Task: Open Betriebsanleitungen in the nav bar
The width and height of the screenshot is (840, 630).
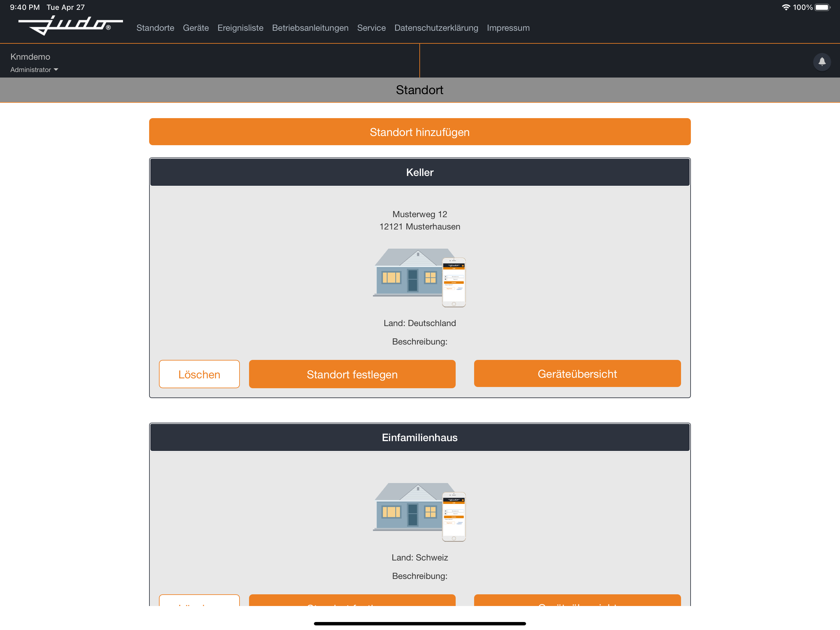Action: tap(310, 28)
